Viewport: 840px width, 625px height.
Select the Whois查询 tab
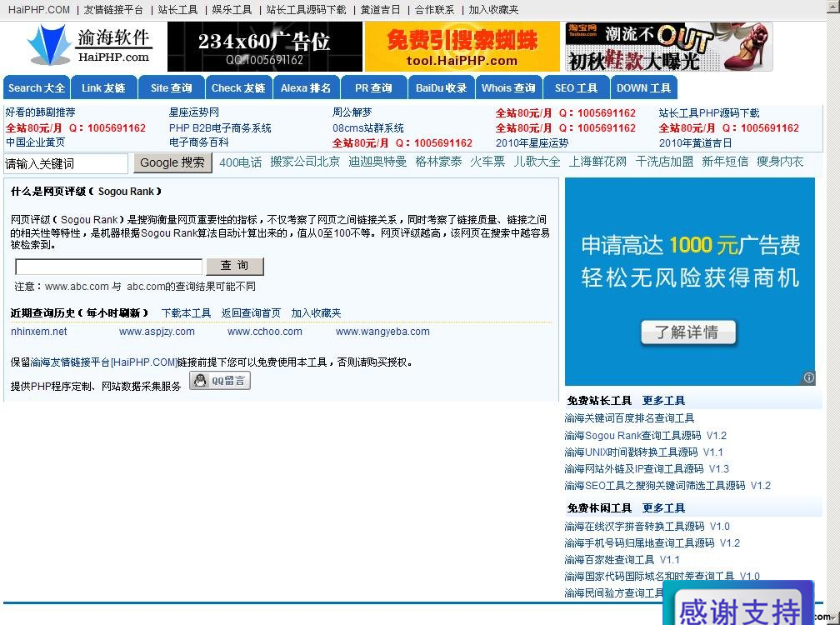coord(508,87)
